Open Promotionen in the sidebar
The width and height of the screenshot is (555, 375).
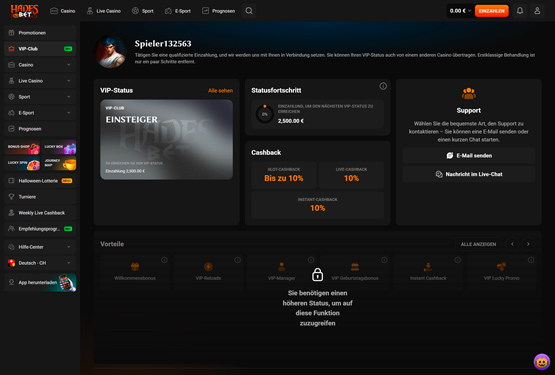click(40, 33)
